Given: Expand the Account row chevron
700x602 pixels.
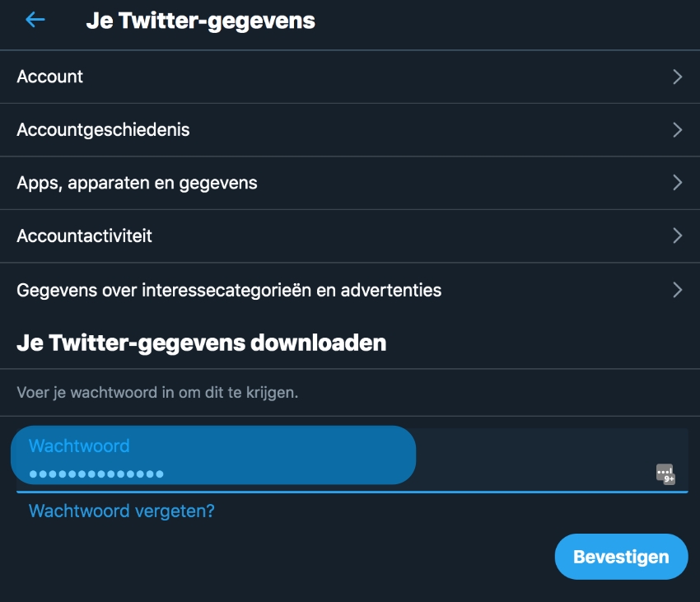Looking at the screenshot, I should pyautogui.click(x=677, y=77).
